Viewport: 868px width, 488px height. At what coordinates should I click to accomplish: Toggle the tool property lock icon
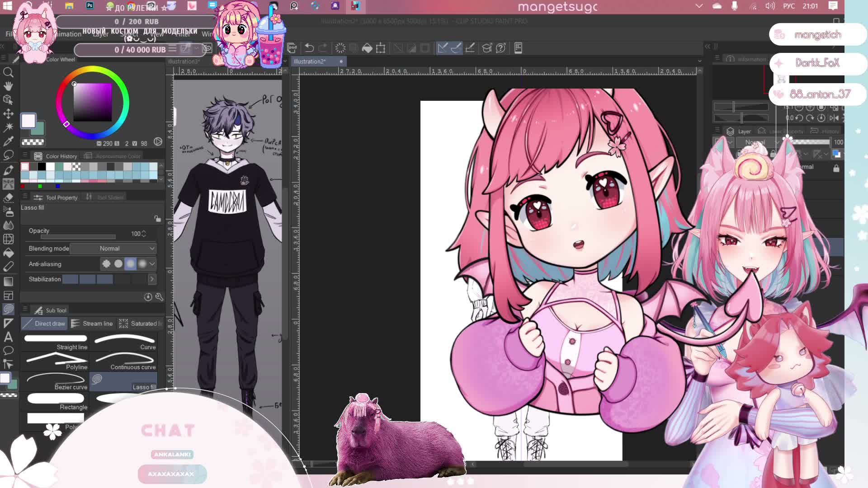click(157, 219)
